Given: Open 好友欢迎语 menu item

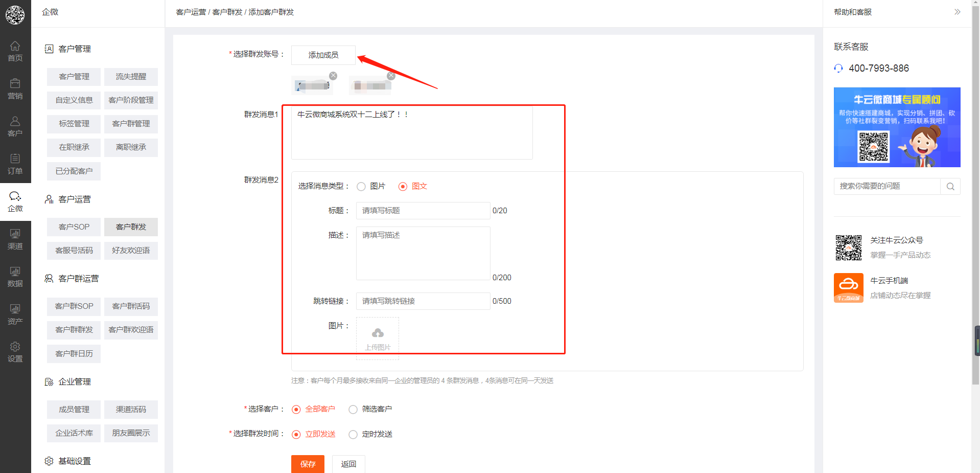Looking at the screenshot, I should (131, 251).
